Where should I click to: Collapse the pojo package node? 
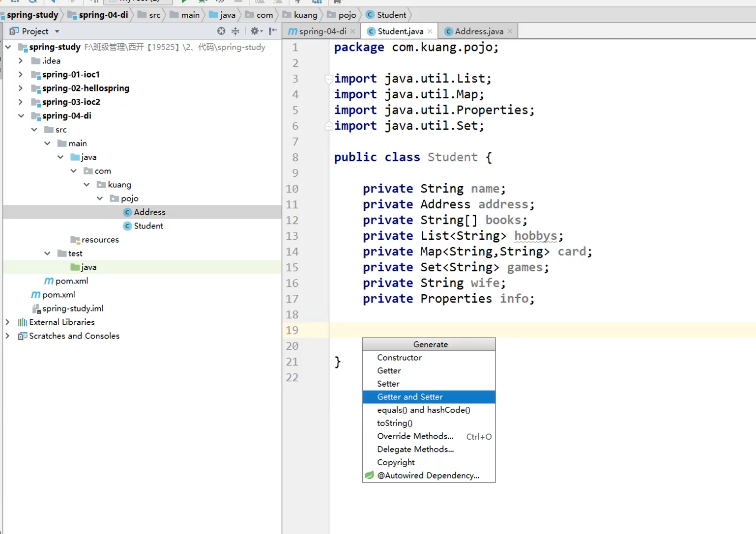[100, 198]
